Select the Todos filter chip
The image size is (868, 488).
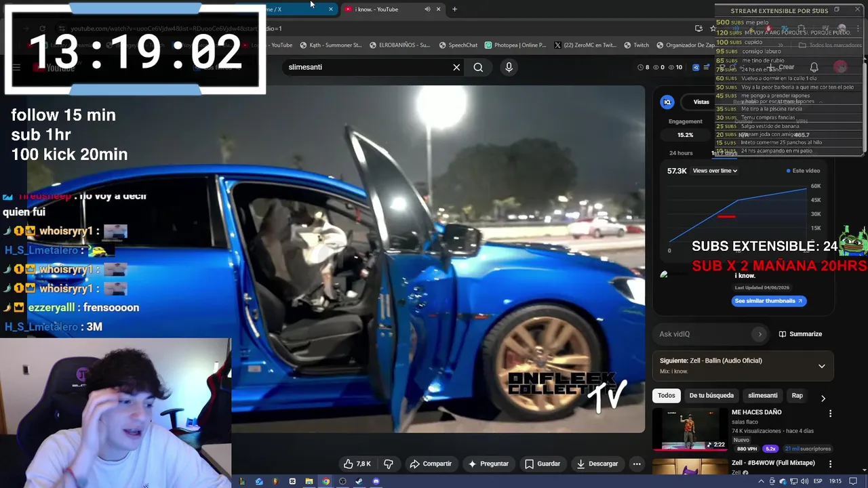click(667, 395)
